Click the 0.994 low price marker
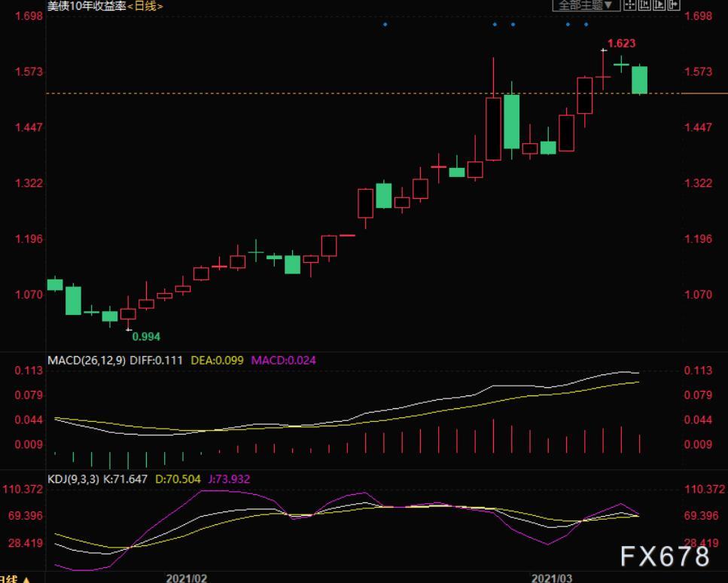Image resolution: width=728 pixels, height=583 pixels. pos(146,337)
